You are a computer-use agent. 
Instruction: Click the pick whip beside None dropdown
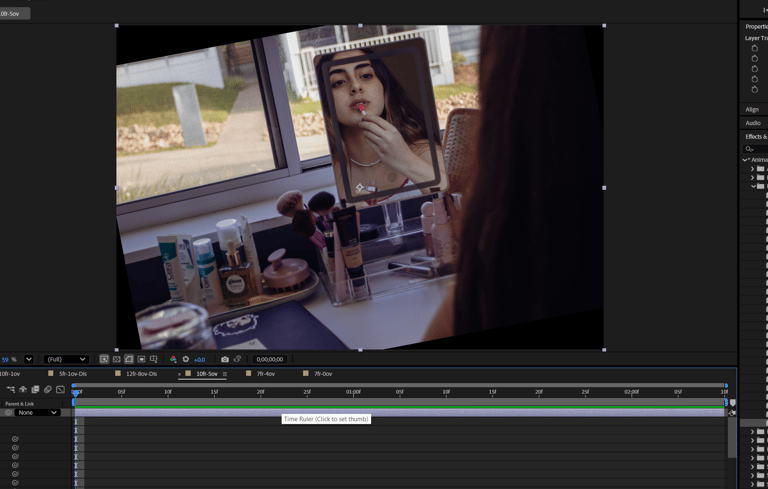point(8,413)
